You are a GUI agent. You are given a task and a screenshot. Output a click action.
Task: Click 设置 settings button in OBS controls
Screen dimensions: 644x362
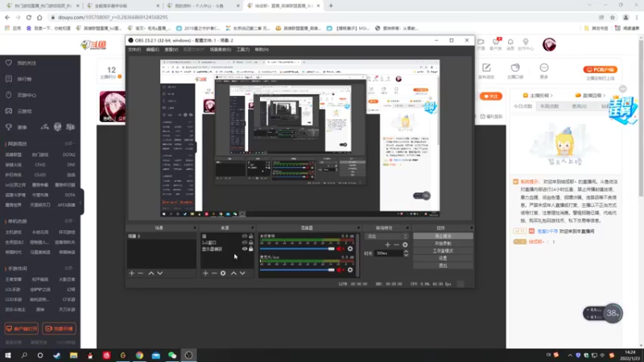coord(443,258)
